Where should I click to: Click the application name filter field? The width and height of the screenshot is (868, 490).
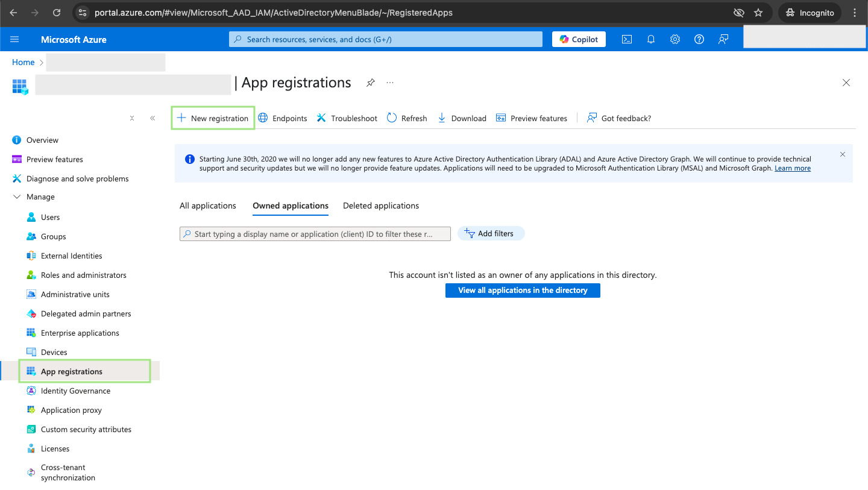(x=315, y=234)
